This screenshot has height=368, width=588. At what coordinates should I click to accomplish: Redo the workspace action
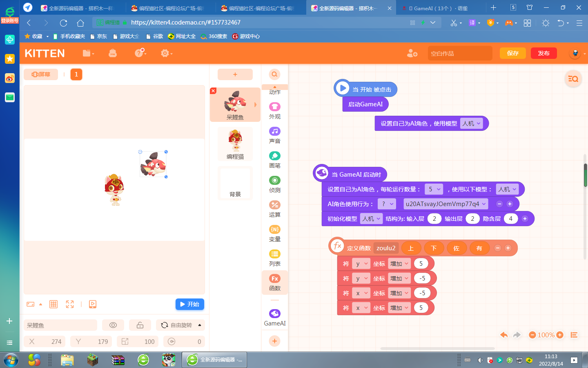517,335
